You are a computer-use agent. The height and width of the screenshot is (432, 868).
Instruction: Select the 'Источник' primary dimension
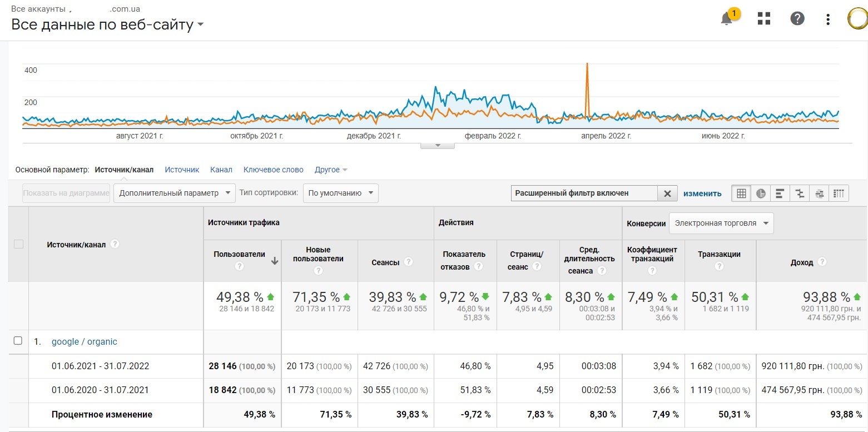tap(182, 170)
